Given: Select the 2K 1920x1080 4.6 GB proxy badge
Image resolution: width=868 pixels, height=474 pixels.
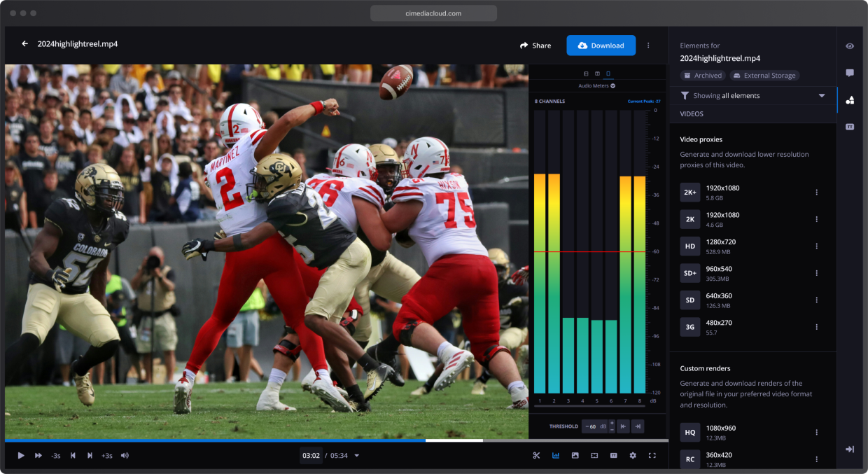Looking at the screenshot, I should pos(690,219).
